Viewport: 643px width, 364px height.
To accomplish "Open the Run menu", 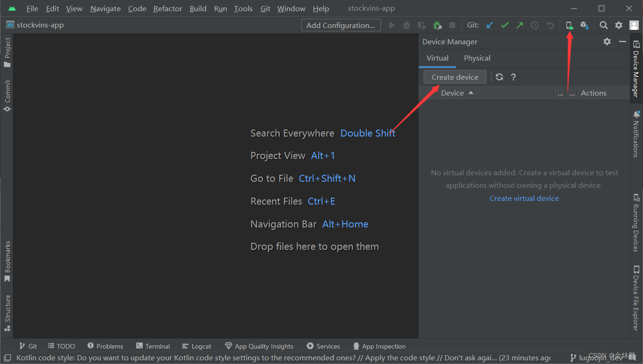I will [x=221, y=8].
